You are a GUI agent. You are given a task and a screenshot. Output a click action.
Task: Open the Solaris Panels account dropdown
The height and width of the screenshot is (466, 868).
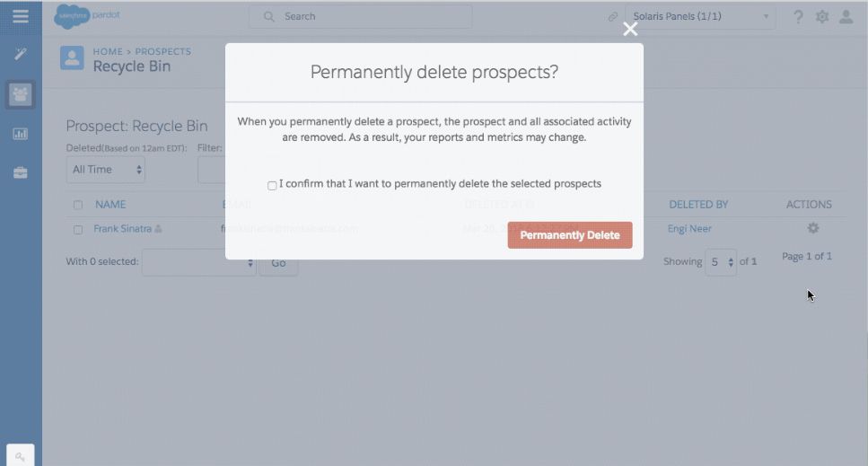700,16
